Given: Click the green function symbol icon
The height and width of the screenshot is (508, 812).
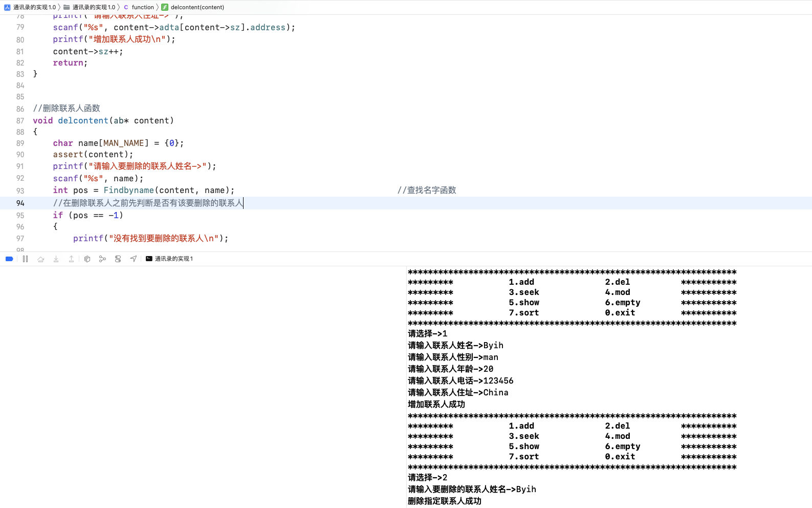Looking at the screenshot, I should pyautogui.click(x=165, y=7).
